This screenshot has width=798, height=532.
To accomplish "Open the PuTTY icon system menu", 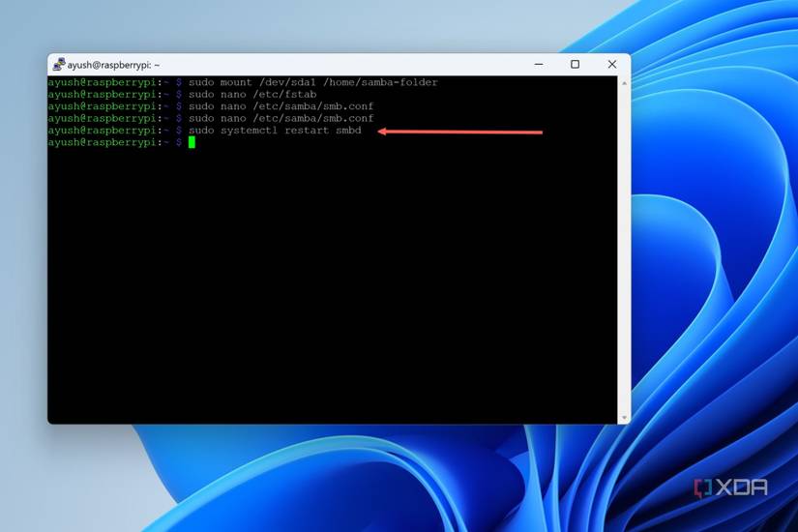I will point(59,65).
